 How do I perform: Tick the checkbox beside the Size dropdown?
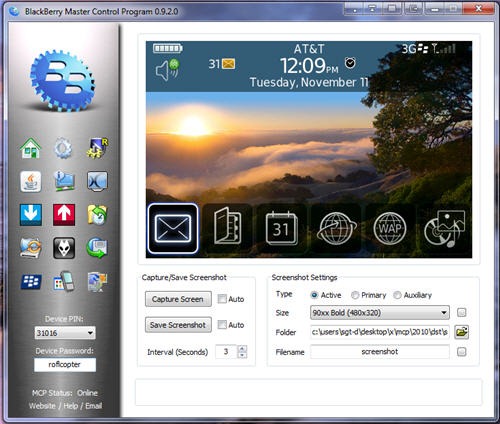462,312
